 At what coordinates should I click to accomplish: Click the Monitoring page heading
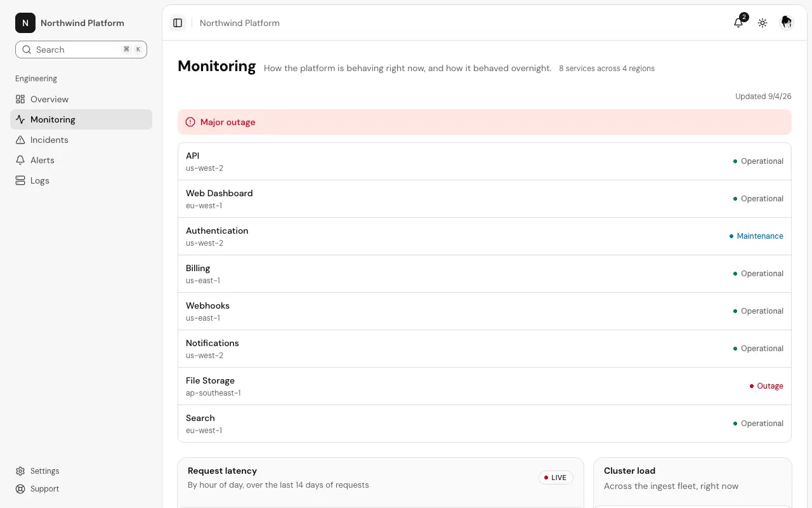(x=217, y=66)
